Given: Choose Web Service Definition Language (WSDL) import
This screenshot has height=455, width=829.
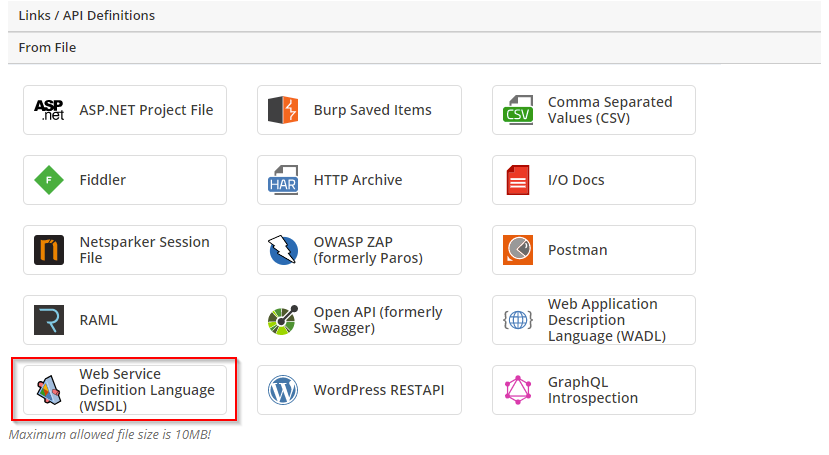Looking at the screenshot, I should pos(125,390).
